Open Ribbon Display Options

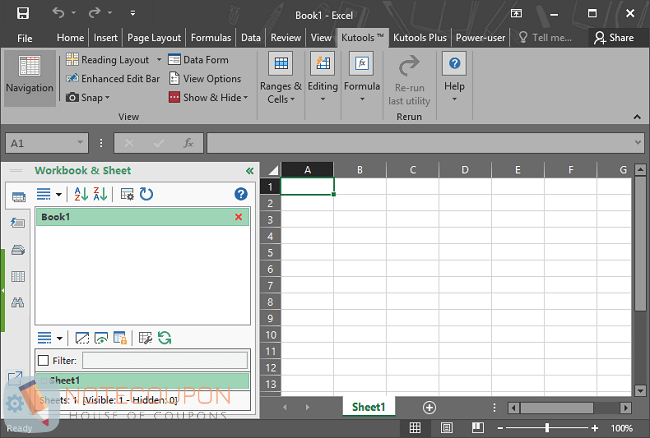pos(516,13)
